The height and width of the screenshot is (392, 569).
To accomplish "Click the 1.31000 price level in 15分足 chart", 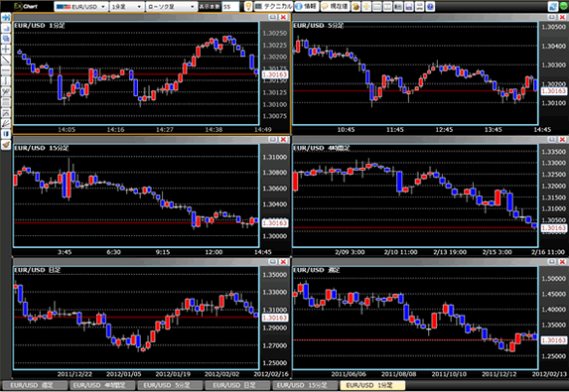I will [275, 157].
